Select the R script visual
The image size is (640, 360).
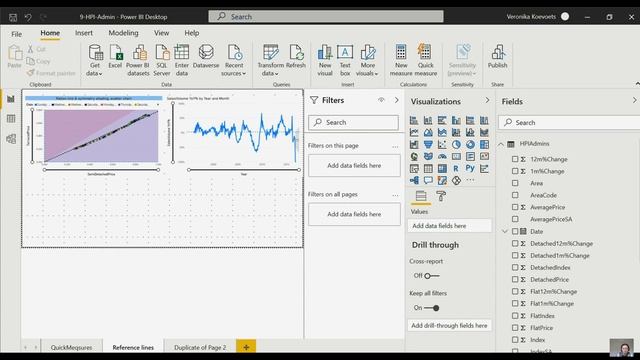pyautogui.click(x=456, y=168)
